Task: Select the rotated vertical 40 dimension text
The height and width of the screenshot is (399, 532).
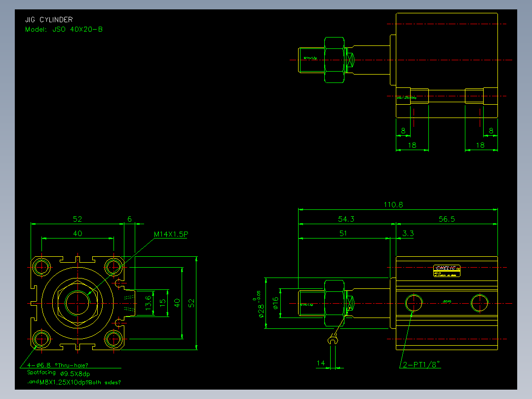Action: pyautogui.click(x=177, y=303)
